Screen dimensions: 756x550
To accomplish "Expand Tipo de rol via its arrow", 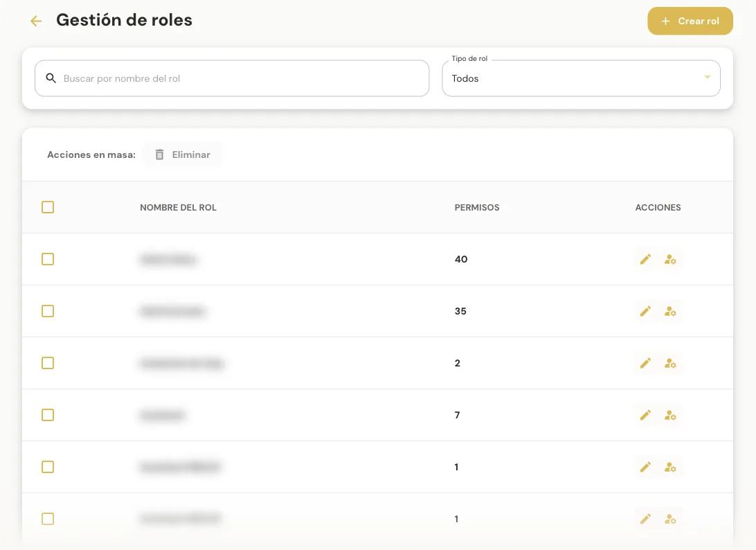I will tap(708, 77).
